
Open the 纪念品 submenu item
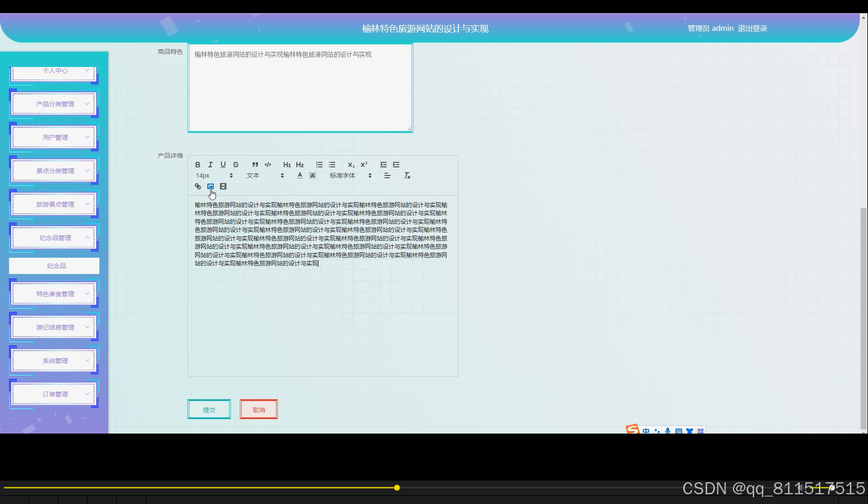click(x=54, y=266)
